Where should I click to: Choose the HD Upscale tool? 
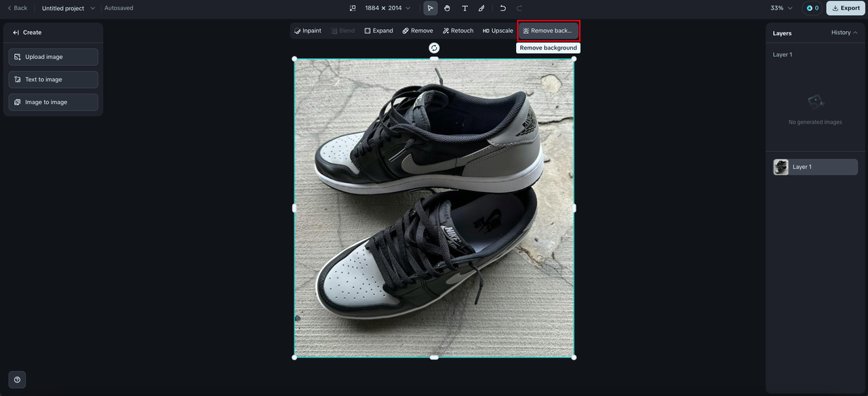coord(498,31)
